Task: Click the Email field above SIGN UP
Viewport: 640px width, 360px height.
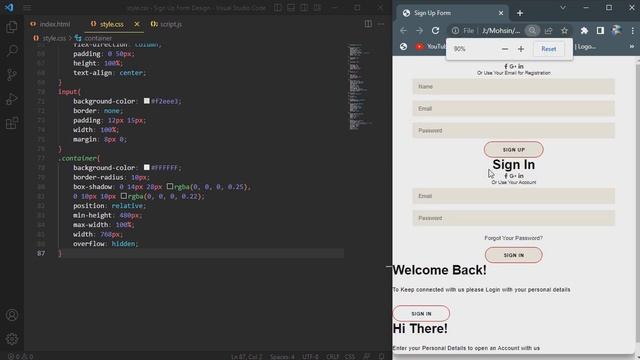Action: [x=513, y=109]
